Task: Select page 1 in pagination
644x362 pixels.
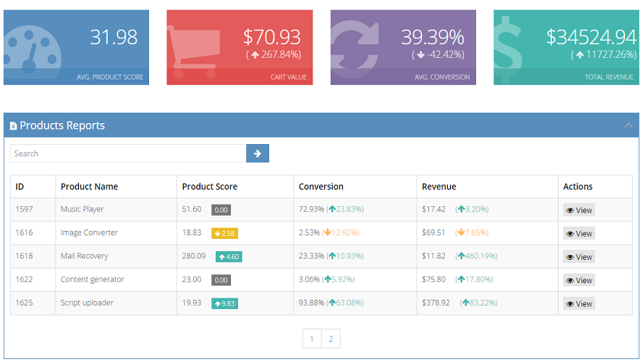Action: click(x=312, y=339)
